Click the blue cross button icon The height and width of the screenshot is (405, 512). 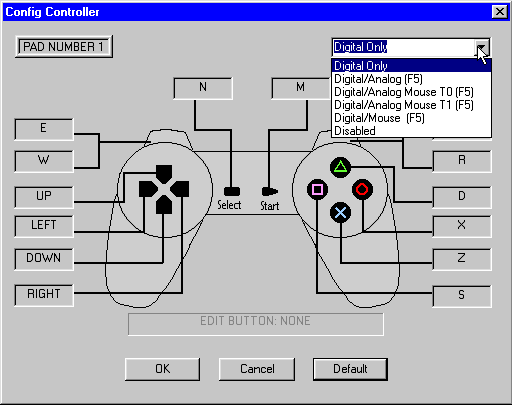(x=340, y=212)
